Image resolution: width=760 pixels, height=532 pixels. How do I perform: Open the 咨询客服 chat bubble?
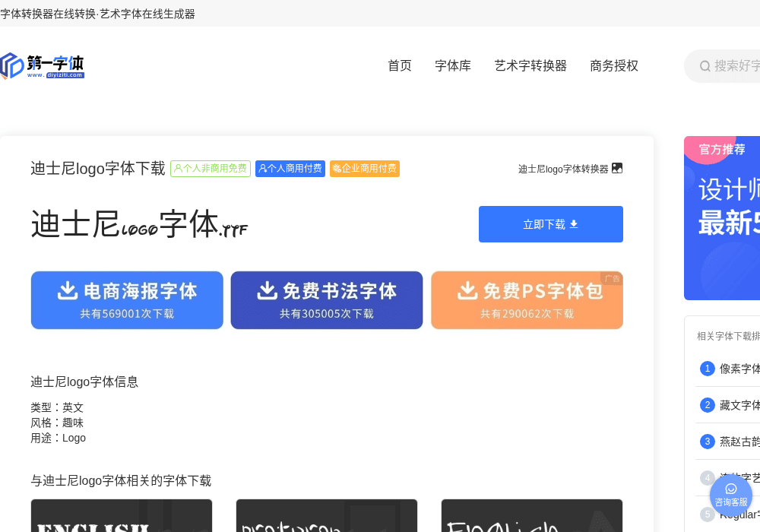[x=731, y=496]
